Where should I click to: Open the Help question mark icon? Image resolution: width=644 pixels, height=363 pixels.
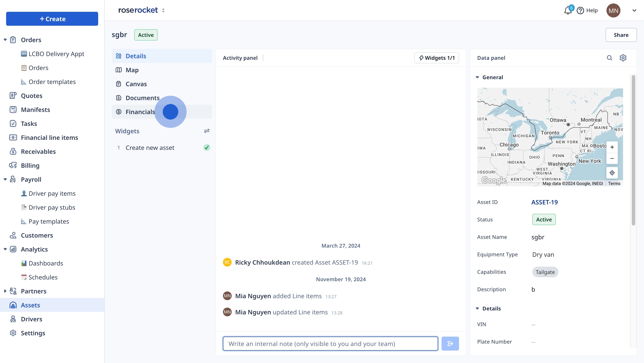click(580, 10)
